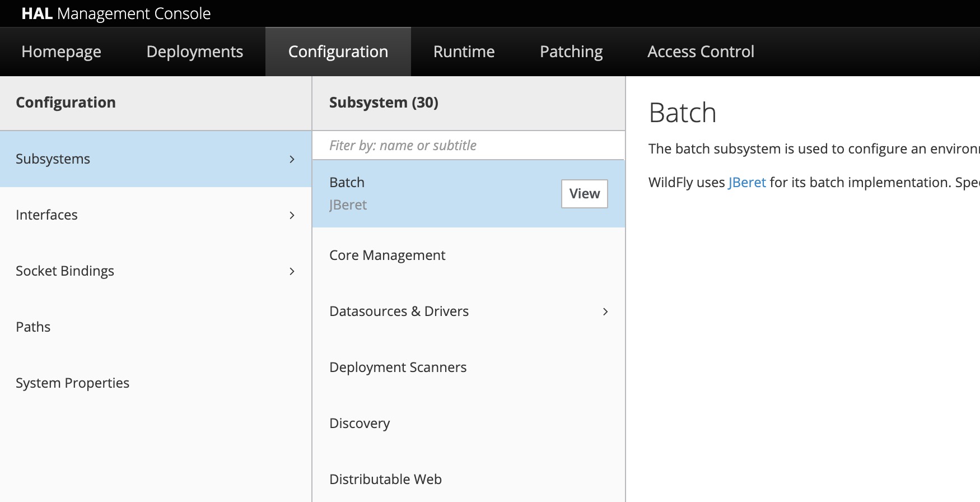Image resolution: width=980 pixels, height=502 pixels.
Task: Open the Access Control tab
Action: pos(701,52)
